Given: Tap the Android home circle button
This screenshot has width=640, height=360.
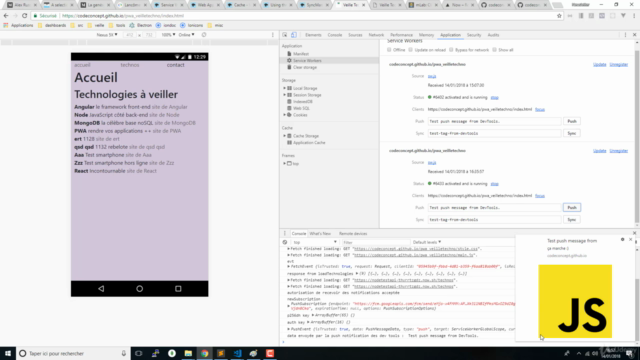Looking at the screenshot, I should [x=140, y=289].
